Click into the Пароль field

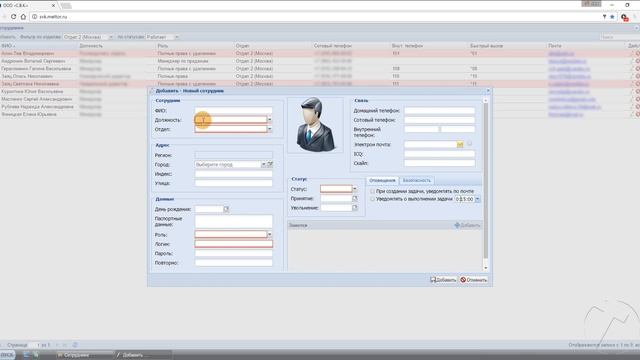click(x=233, y=253)
